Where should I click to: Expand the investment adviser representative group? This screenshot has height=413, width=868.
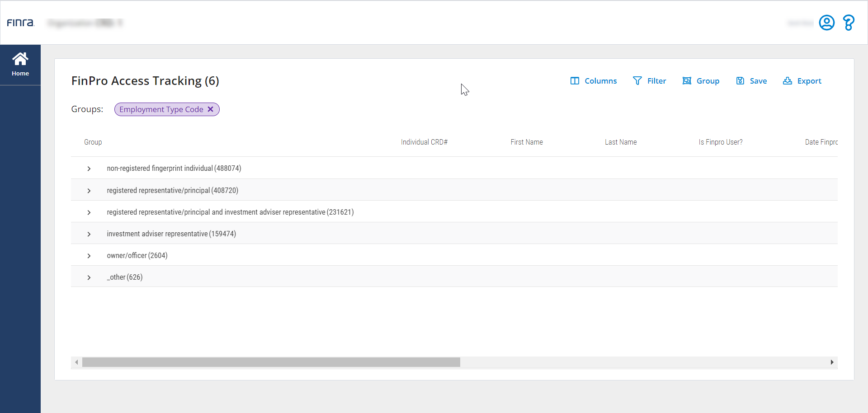pyautogui.click(x=89, y=234)
